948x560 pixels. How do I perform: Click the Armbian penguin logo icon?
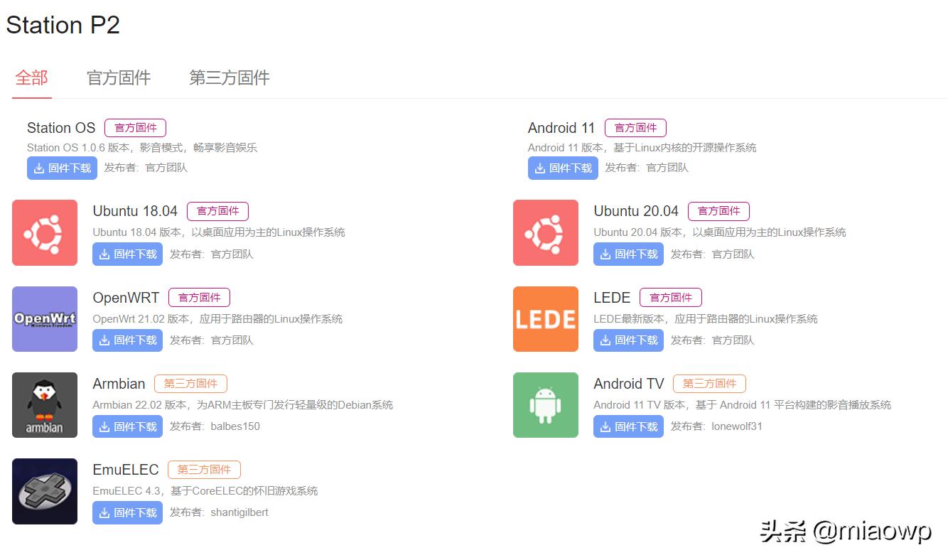[44, 404]
